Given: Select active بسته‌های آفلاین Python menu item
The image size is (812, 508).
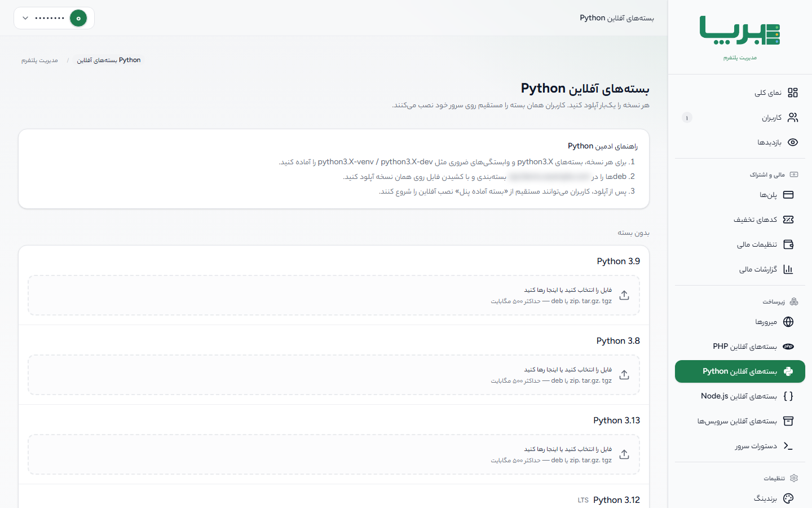Looking at the screenshot, I should (x=740, y=371).
